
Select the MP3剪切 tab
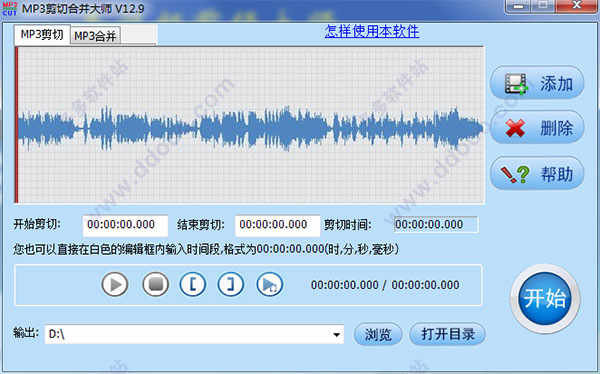(x=42, y=34)
